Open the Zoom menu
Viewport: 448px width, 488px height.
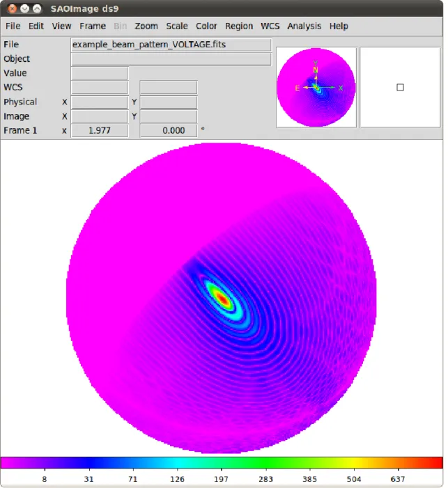click(x=146, y=26)
